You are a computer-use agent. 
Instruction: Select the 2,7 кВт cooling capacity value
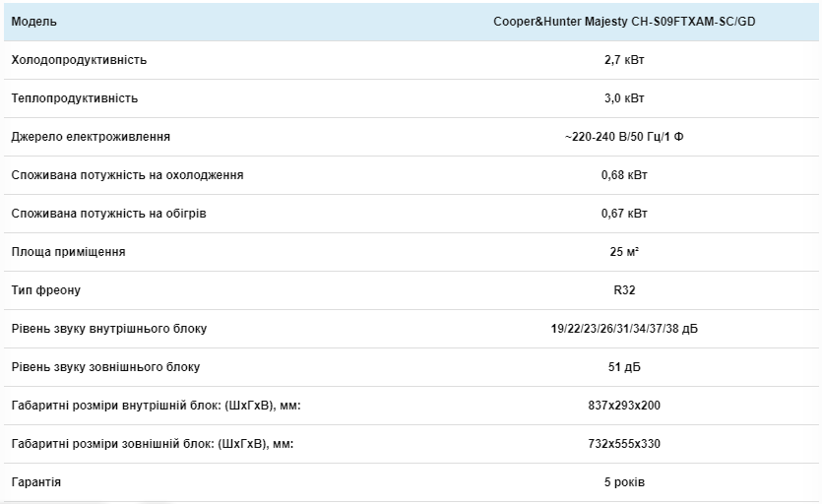(624, 60)
